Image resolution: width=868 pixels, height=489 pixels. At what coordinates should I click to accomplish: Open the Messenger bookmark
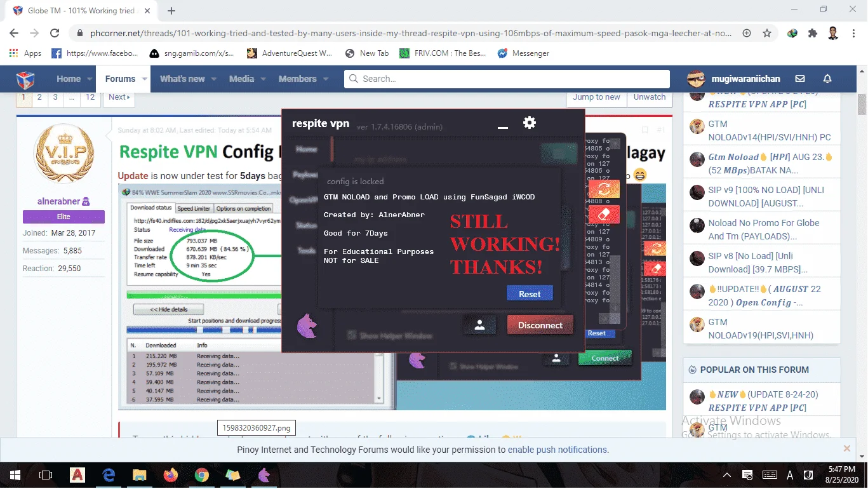pyautogui.click(x=523, y=53)
